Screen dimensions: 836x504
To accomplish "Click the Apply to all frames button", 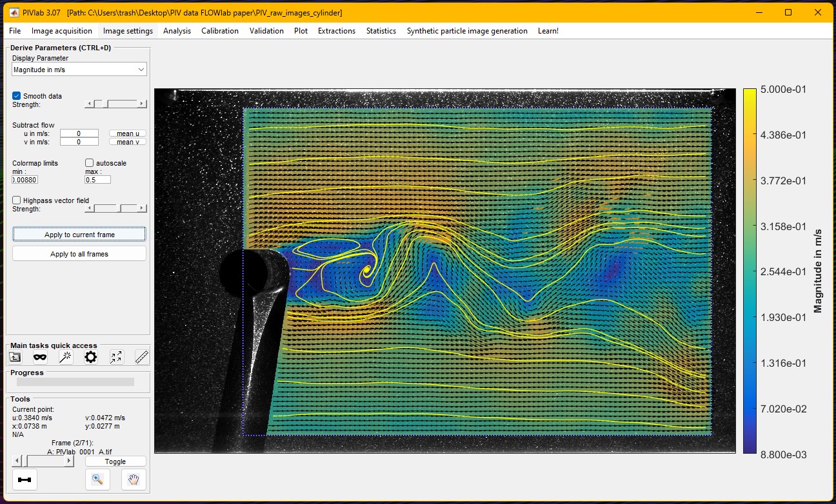I will [79, 254].
